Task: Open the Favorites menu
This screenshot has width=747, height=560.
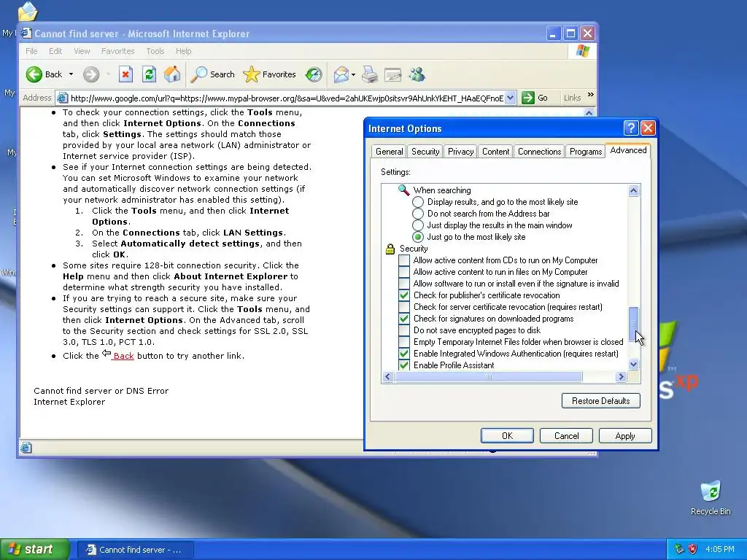Action: [117, 51]
